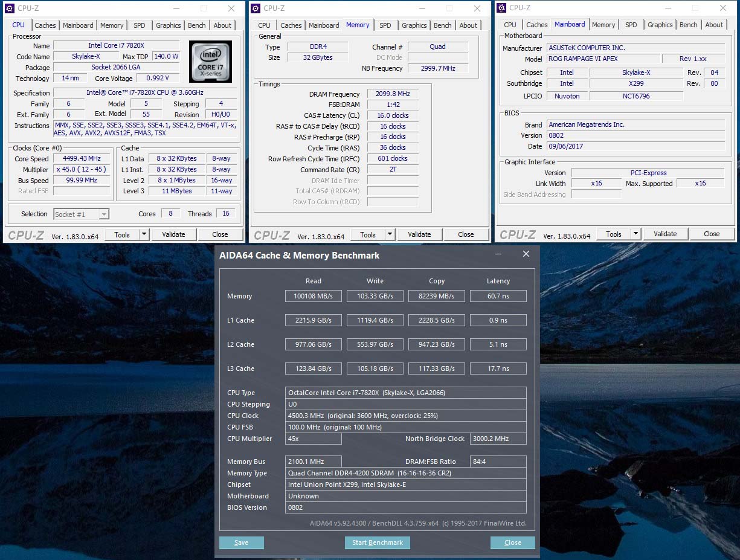740x560 pixels.
Task: Click the CPU-Z title icon of the Memory timings window
Action: point(256,8)
